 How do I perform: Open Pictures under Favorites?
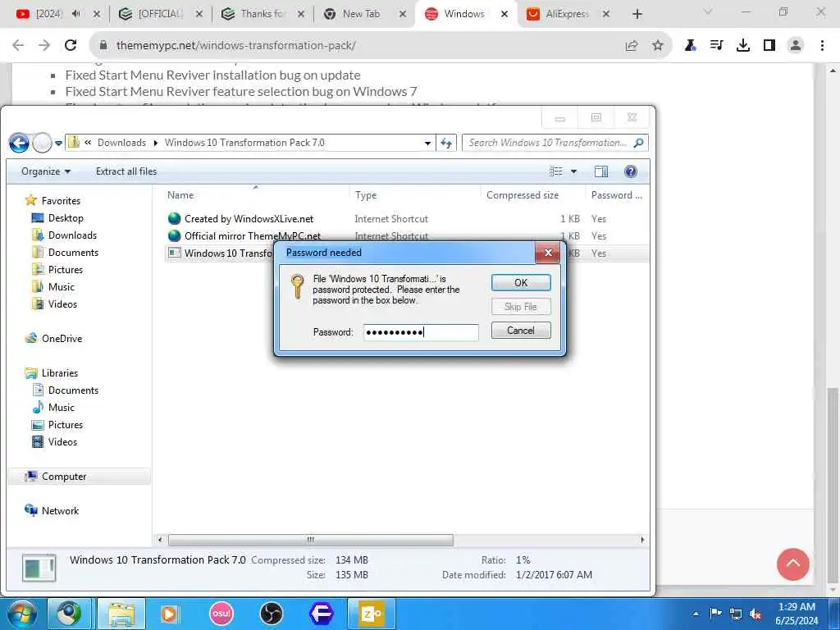[x=66, y=269]
